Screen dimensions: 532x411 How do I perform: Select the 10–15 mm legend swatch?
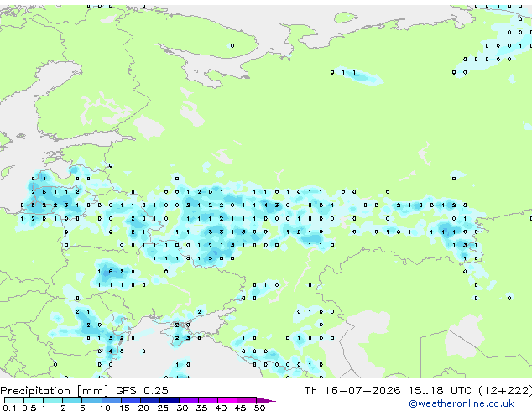click(111, 400)
